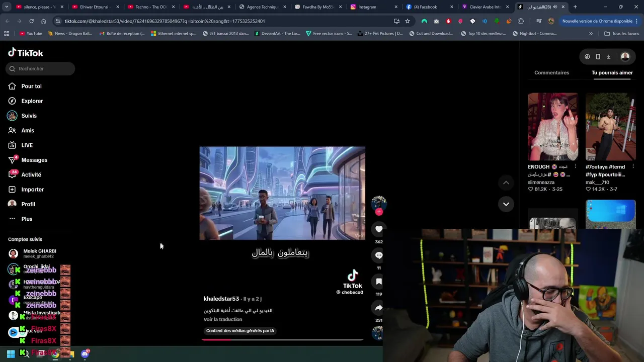The height and width of the screenshot is (362, 644).
Task: Switch to Clavier Arabe browser tab
Action: (484, 7)
